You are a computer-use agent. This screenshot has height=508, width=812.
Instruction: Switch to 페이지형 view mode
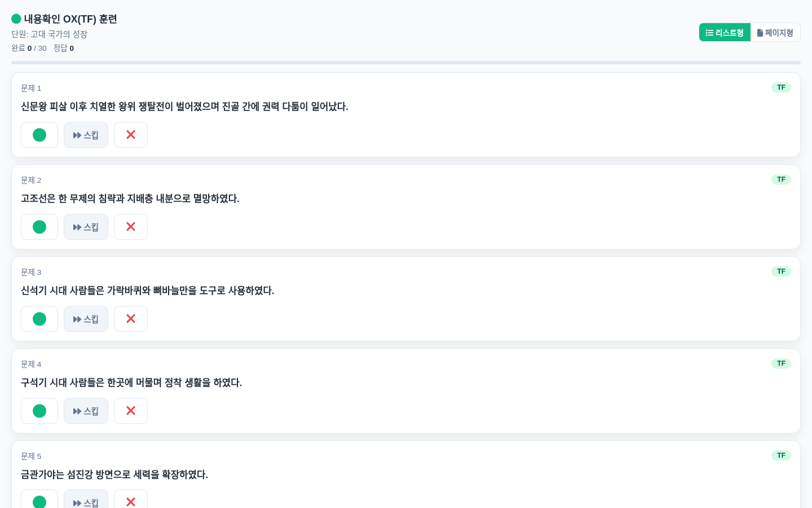pyautogui.click(x=775, y=32)
